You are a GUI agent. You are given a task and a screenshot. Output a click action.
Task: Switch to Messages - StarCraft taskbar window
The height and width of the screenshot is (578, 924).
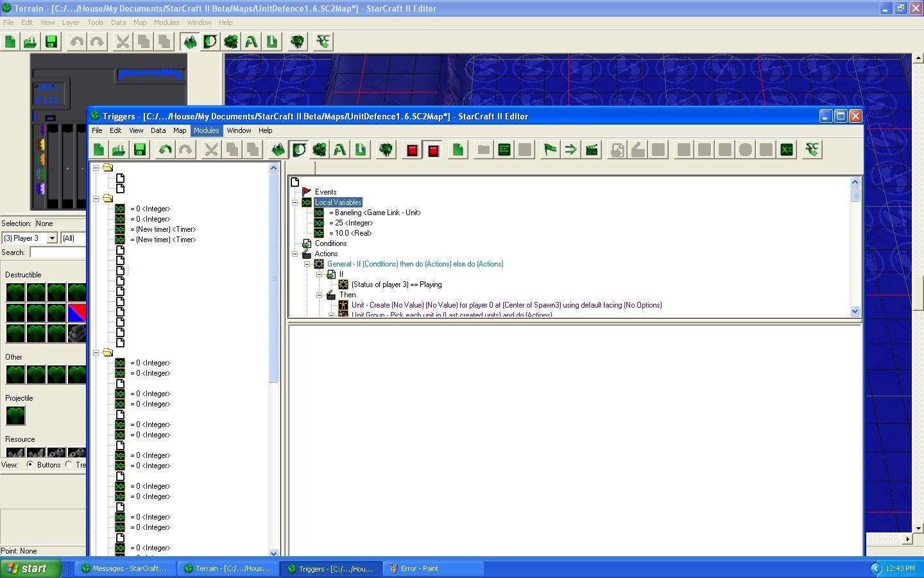pyautogui.click(x=126, y=568)
